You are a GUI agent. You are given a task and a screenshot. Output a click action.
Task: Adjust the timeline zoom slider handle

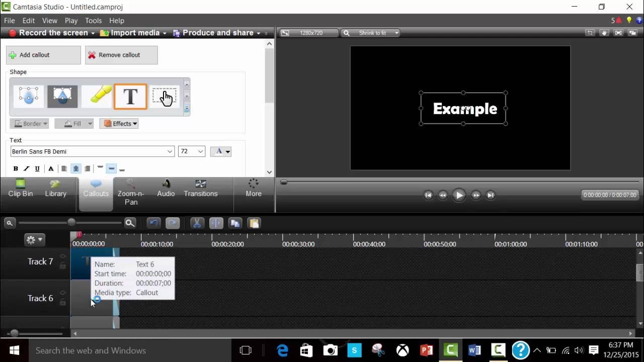(x=71, y=223)
